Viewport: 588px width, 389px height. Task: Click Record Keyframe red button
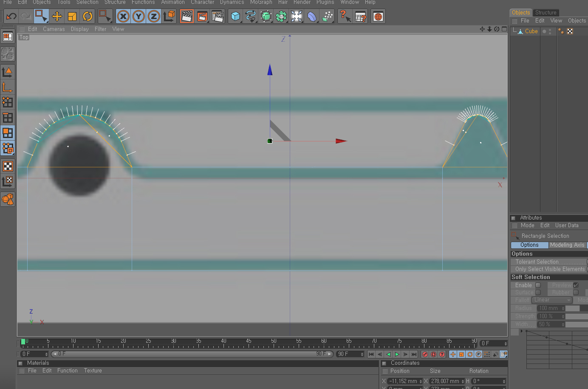click(425, 354)
